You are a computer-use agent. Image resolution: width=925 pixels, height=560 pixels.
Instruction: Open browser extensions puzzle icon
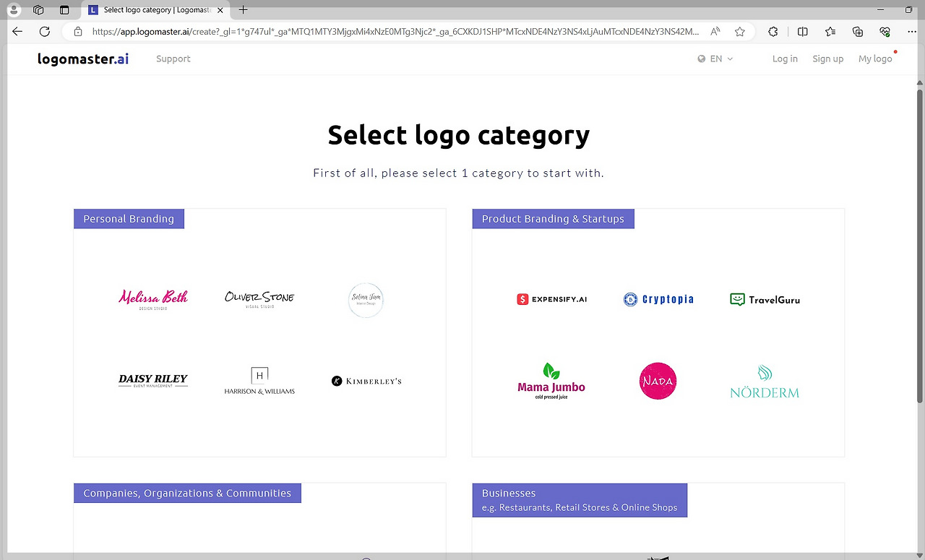[x=773, y=31]
